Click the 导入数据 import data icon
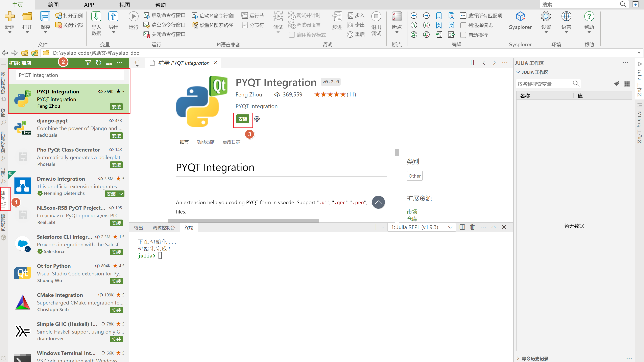The image size is (644, 362). coord(96,17)
